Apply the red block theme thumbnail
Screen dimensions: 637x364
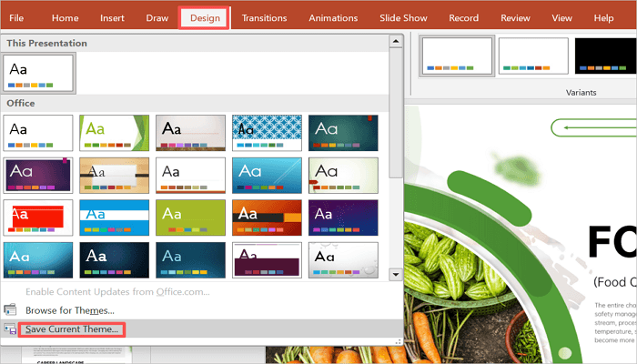[38, 217]
